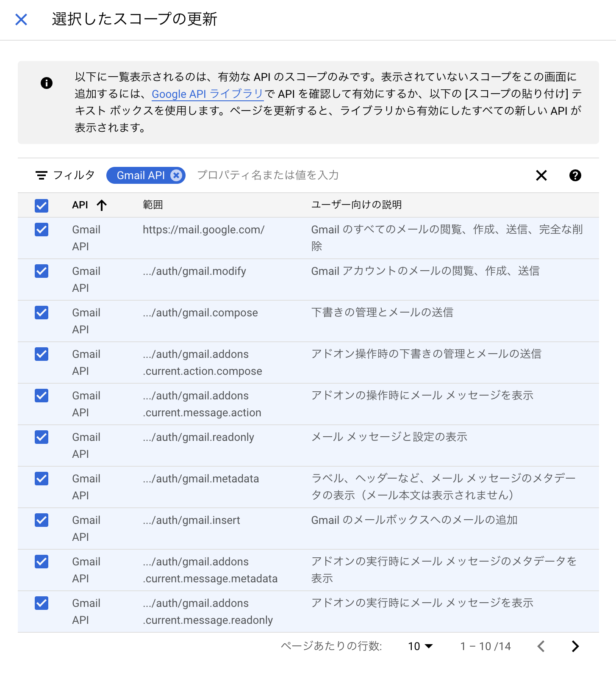
Task: Click アドオンの操作時にメール メッセージを表示 description
Action: coord(422,396)
